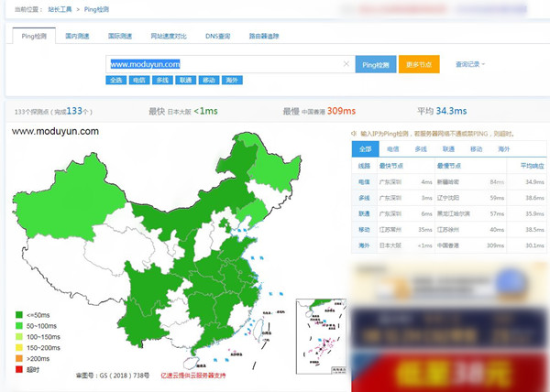Click the blue Ping检测 search button
Image resolution: width=550 pixels, height=392 pixels.
tap(375, 65)
